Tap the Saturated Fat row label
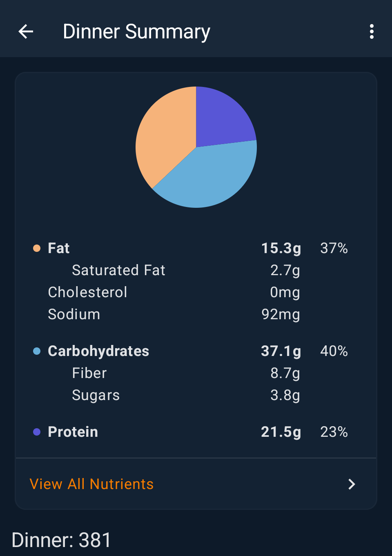This screenshot has height=556, width=392. coord(118,270)
